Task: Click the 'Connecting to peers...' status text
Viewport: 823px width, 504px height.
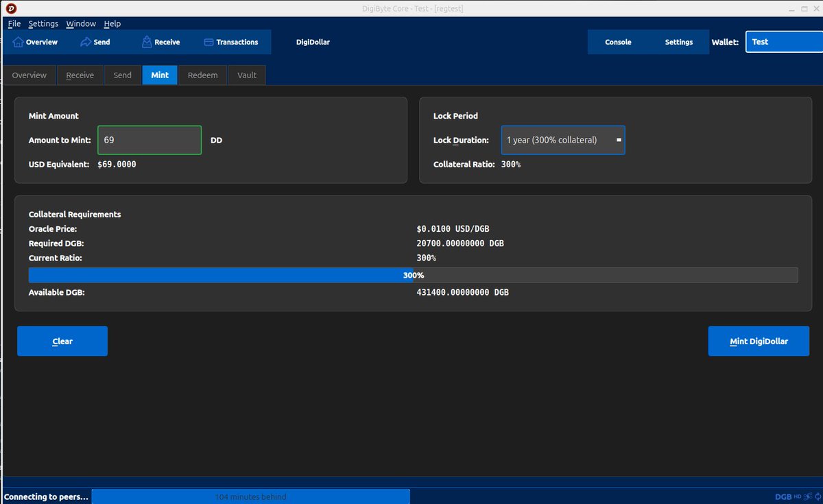Action: [x=46, y=496]
